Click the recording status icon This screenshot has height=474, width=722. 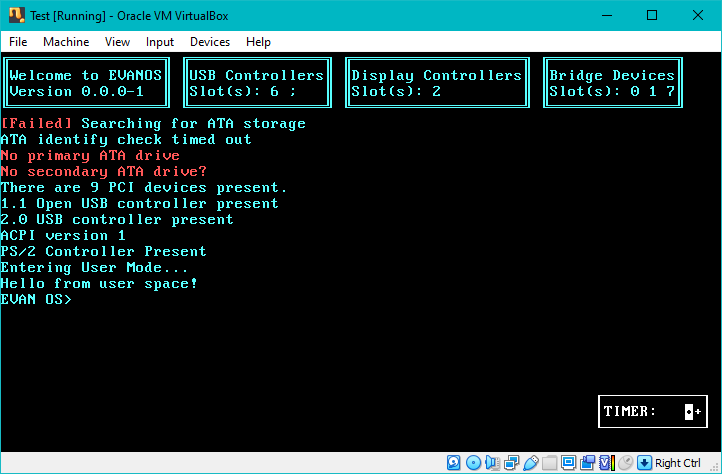click(587, 462)
